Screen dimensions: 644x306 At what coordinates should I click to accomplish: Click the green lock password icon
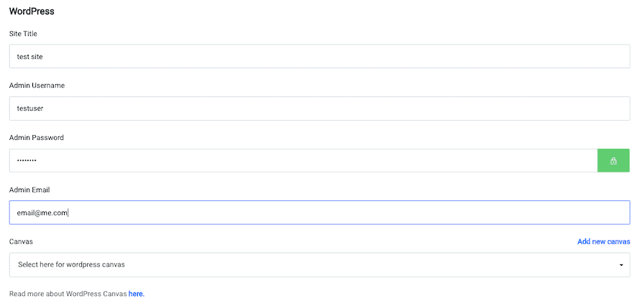(x=613, y=161)
